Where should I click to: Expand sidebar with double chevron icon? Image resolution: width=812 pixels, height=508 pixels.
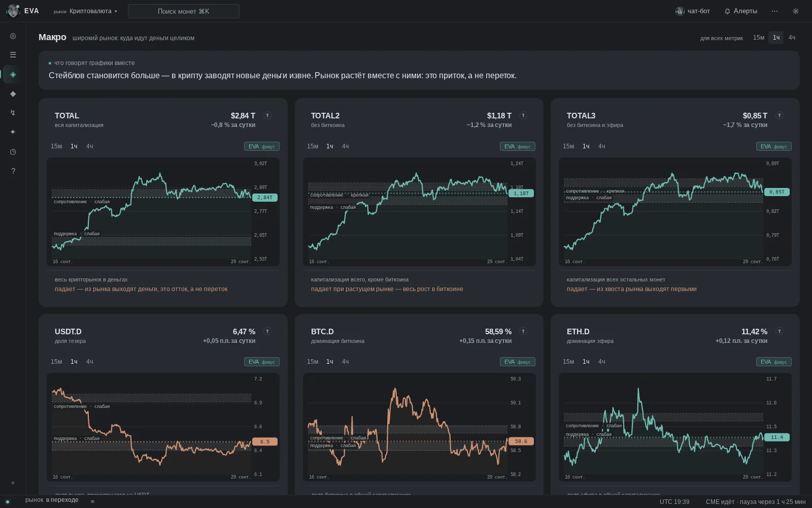(x=13, y=483)
